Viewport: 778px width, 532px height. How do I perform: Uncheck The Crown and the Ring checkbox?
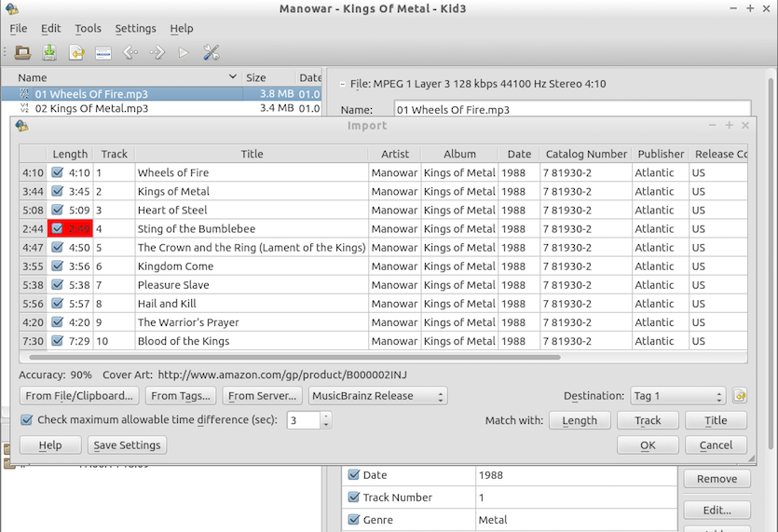(58, 247)
